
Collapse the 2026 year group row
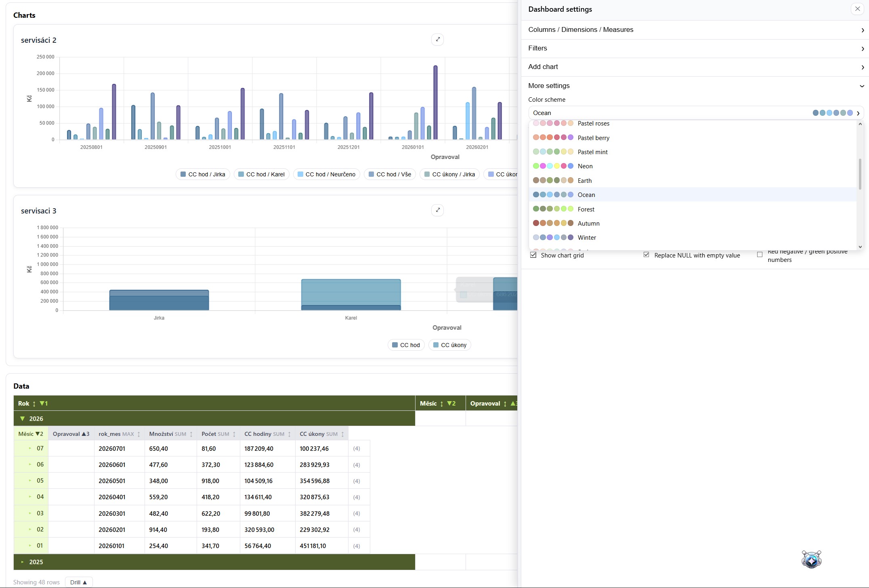click(x=23, y=419)
